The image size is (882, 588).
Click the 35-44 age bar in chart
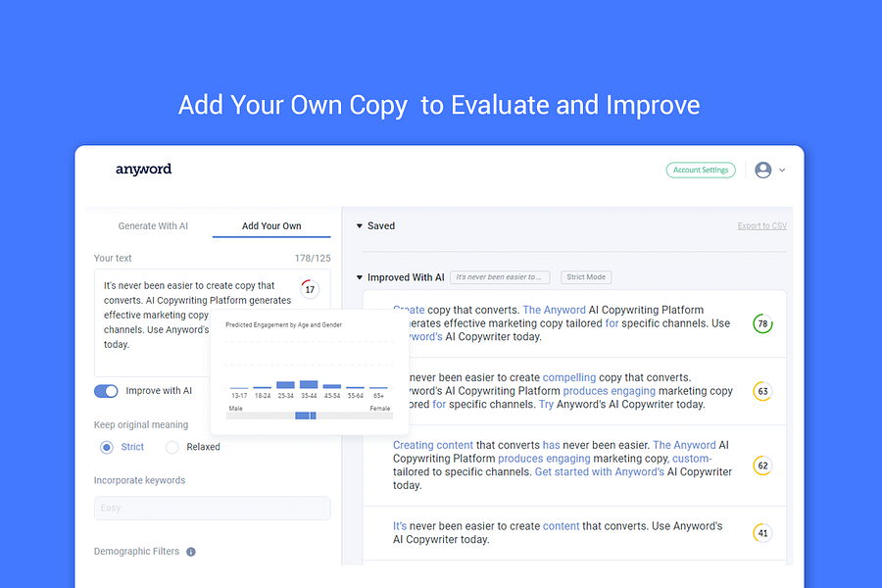coord(309,384)
